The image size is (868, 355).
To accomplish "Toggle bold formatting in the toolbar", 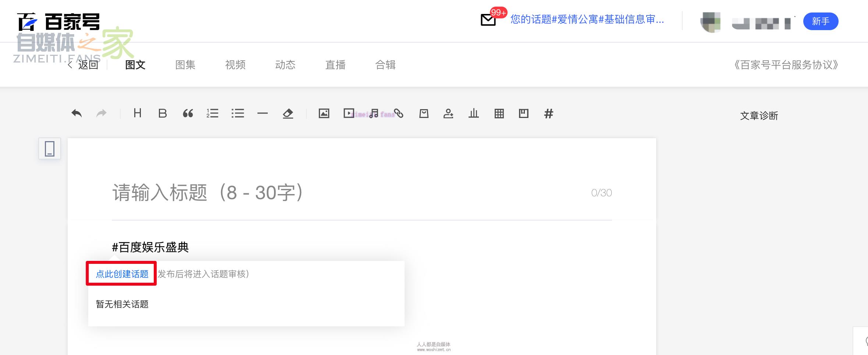I will (x=162, y=114).
